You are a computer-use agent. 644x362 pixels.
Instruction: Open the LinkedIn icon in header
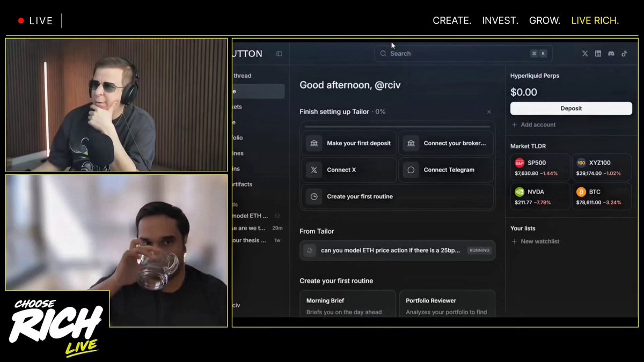tap(598, 54)
